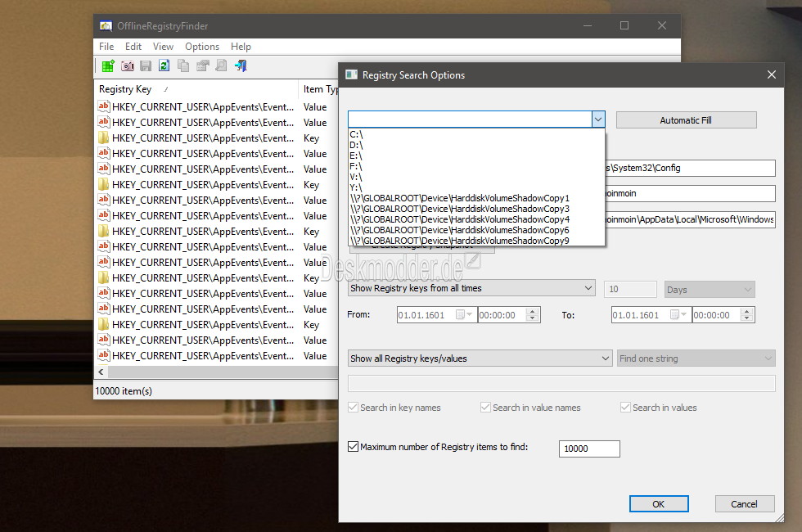
Task: Toggle Search in values checkbox
Action: tap(625, 408)
